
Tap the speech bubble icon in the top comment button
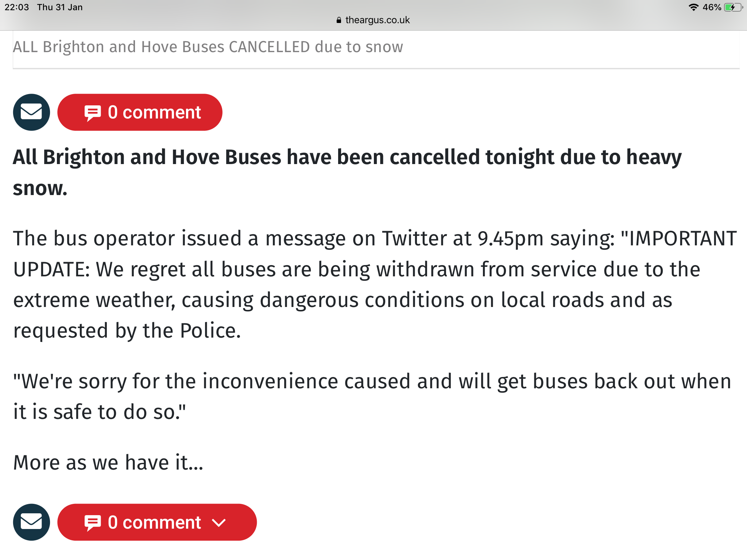[93, 113]
